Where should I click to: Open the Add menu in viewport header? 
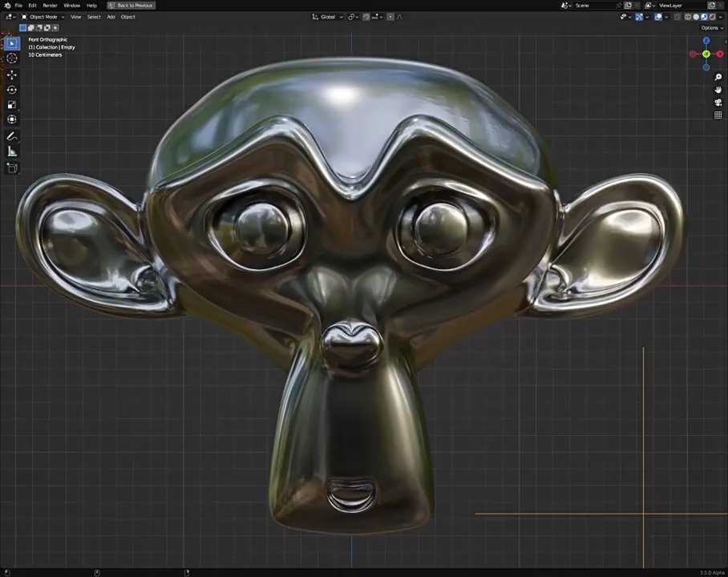[111, 17]
